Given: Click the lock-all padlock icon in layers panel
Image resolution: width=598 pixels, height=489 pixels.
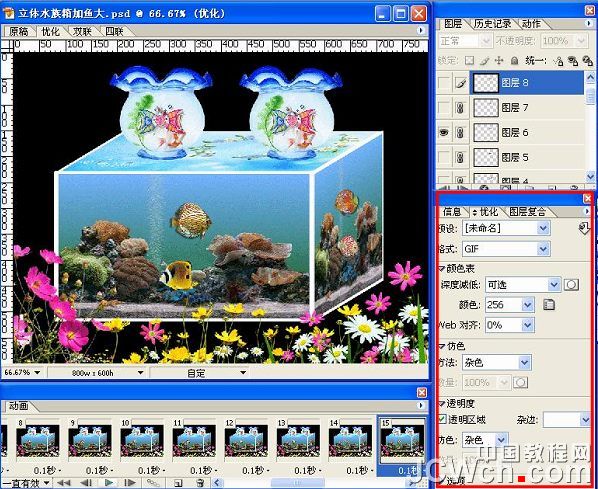Looking at the screenshot, I should click(514, 61).
